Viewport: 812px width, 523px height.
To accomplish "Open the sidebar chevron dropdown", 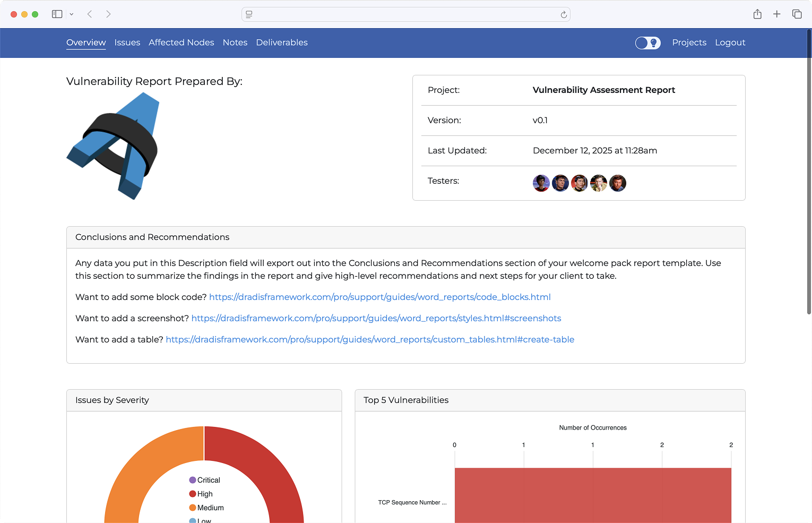I will point(72,14).
